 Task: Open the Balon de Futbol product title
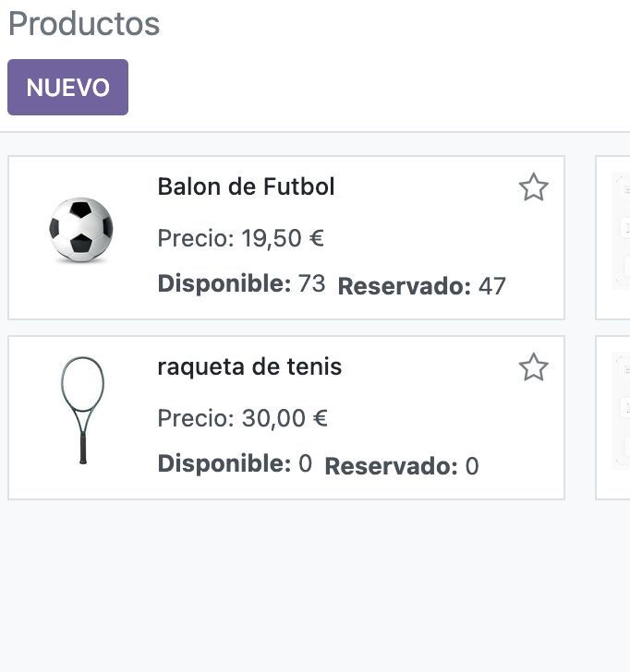click(x=246, y=186)
